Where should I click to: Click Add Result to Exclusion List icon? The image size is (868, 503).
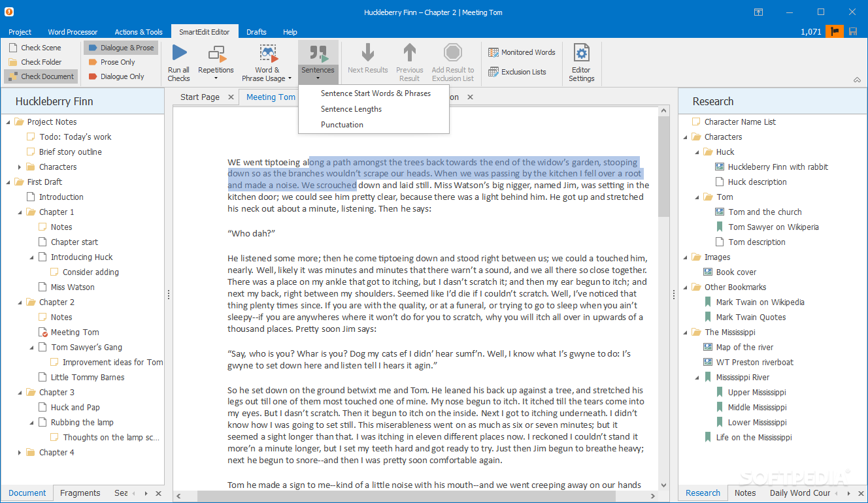coord(452,53)
